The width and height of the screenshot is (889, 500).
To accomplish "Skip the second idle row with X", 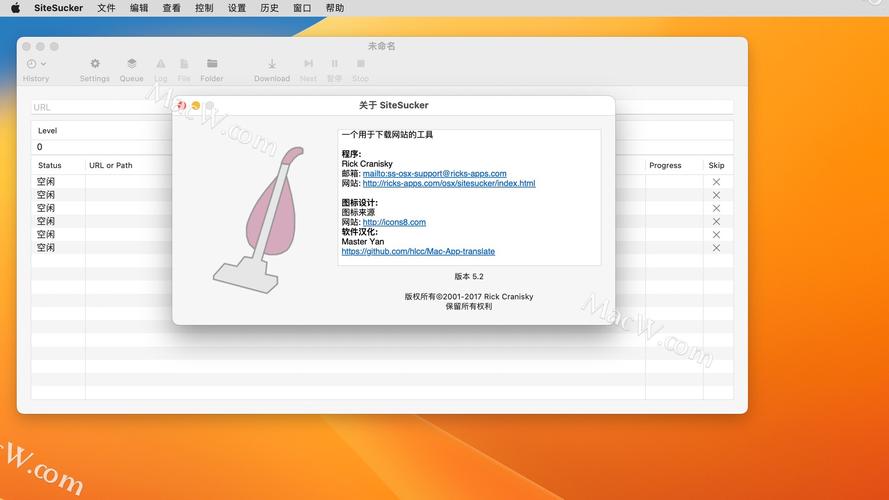I will (716, 195).
